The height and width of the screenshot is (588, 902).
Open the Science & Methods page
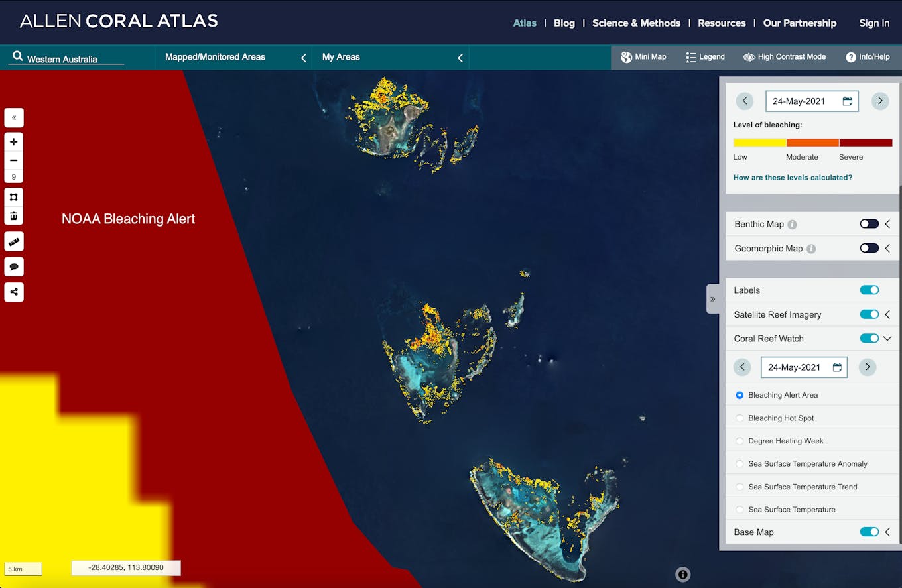636,23
